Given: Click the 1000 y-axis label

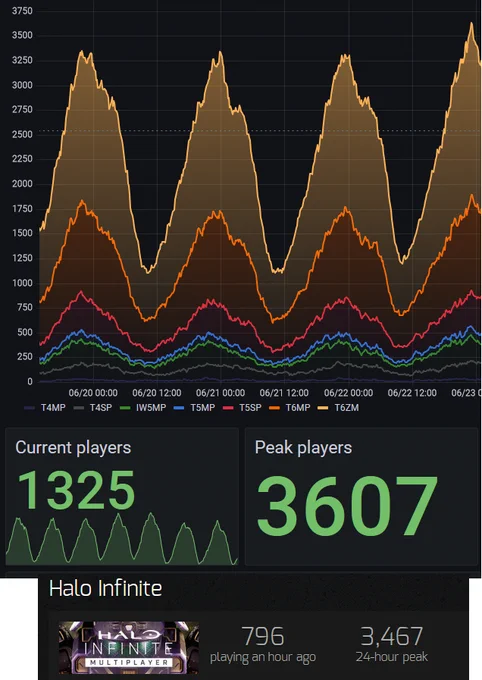Looking at the screenshot, I should point(22,283).
